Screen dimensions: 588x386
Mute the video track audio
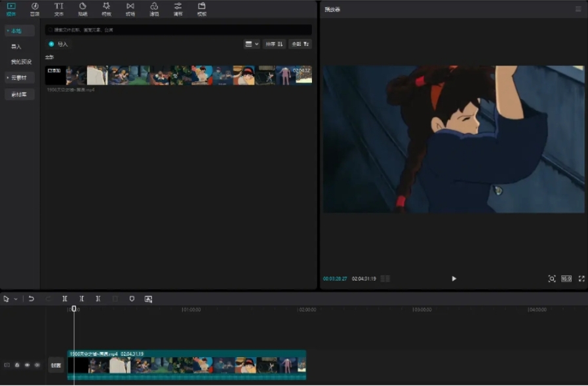37,365
